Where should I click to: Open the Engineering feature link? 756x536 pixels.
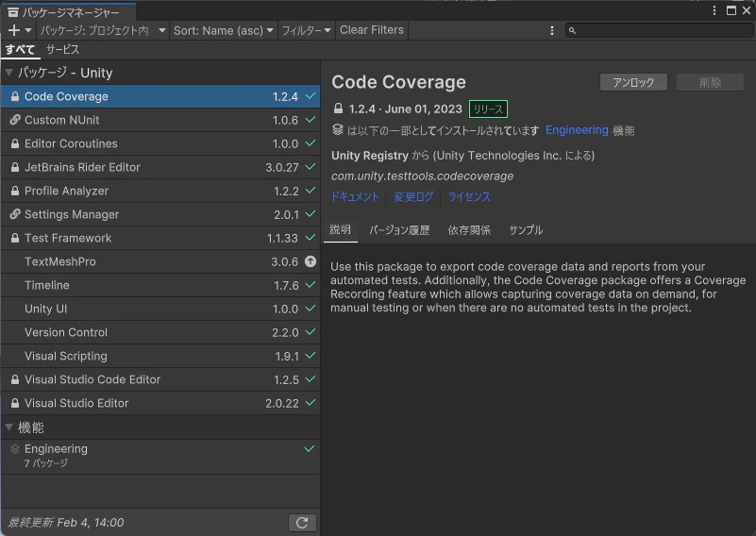577,130
